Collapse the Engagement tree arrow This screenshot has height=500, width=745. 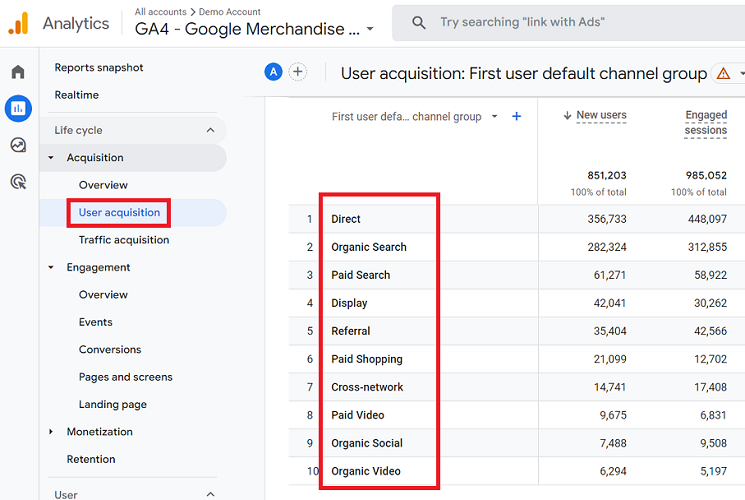[x=51, y=268]
